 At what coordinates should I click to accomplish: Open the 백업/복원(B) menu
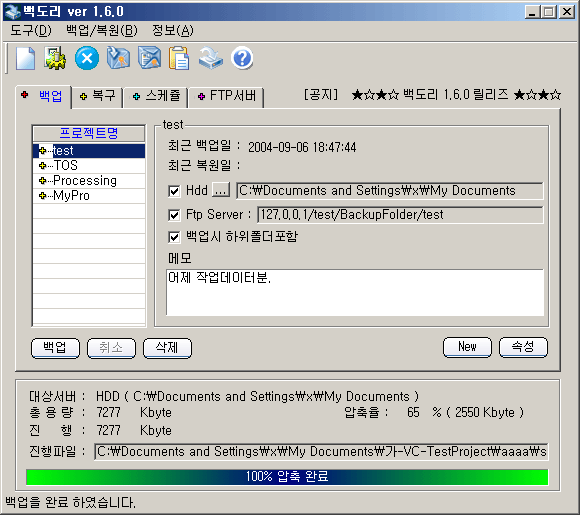102,30
